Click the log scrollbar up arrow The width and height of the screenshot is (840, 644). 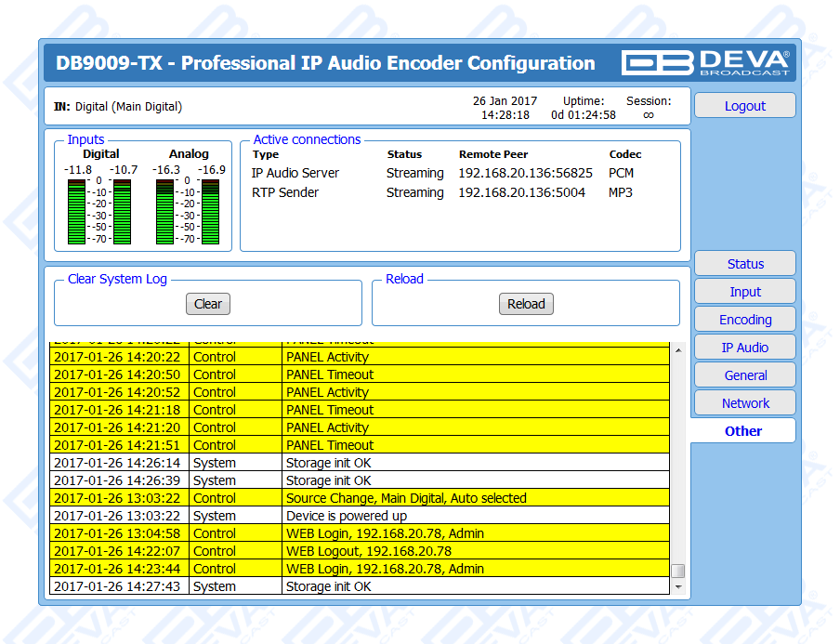tap(678, 350)
